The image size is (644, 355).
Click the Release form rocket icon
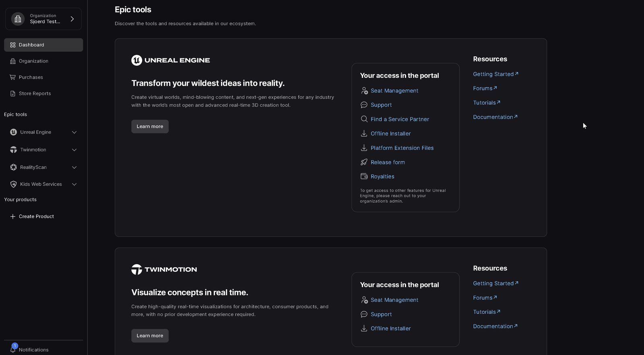click(x=364, y=162)
